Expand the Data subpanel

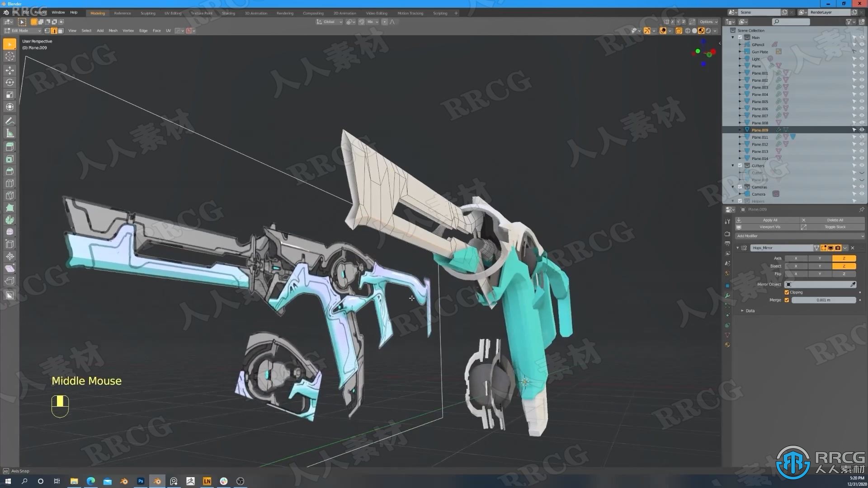pos(742,311)
